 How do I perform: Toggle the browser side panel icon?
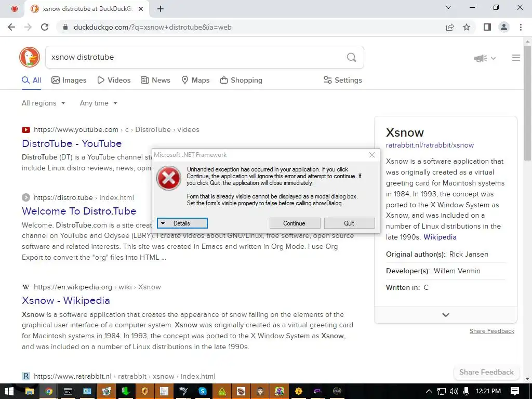pyautogui.click(x=487, y=27)
